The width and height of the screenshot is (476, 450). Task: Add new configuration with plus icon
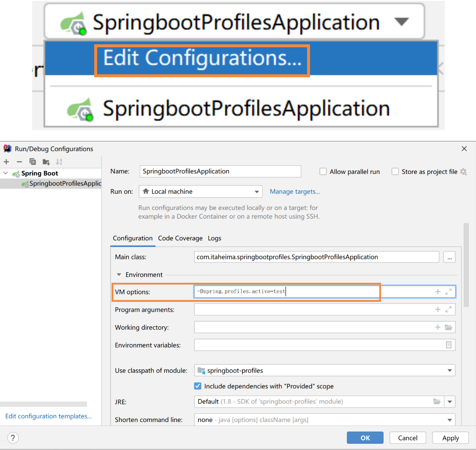[6, 162]
